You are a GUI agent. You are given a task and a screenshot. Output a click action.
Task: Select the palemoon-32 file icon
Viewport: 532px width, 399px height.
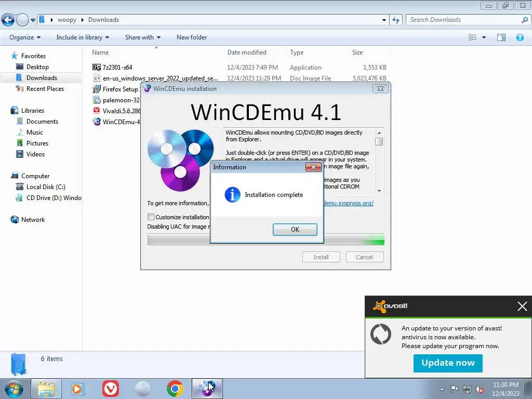[x=97, y=100]
